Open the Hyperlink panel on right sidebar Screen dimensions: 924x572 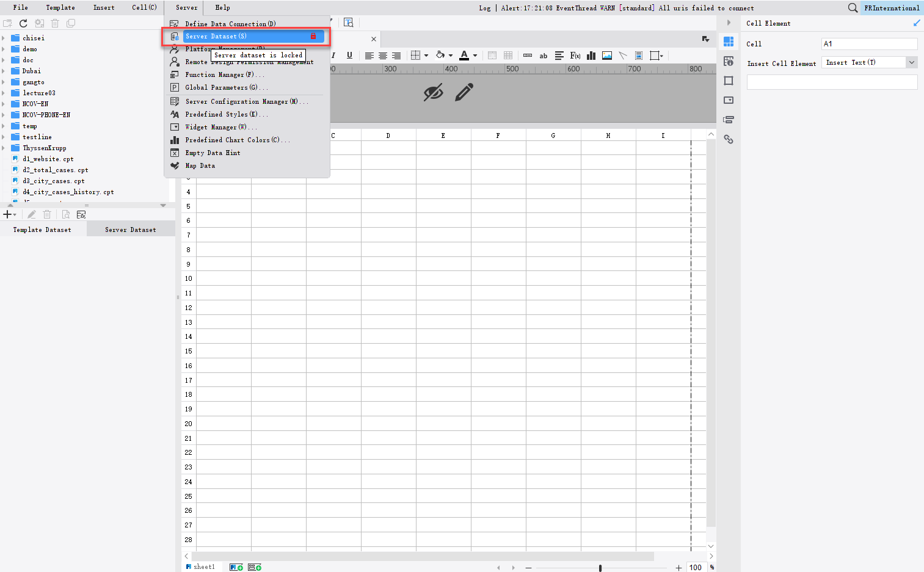(x=728, y=139)
